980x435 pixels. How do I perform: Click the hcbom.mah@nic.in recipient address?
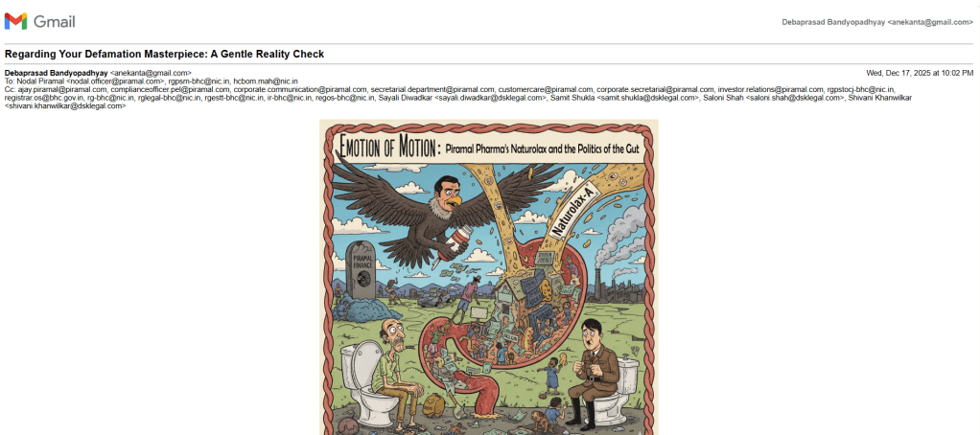(x=266, y=81)
